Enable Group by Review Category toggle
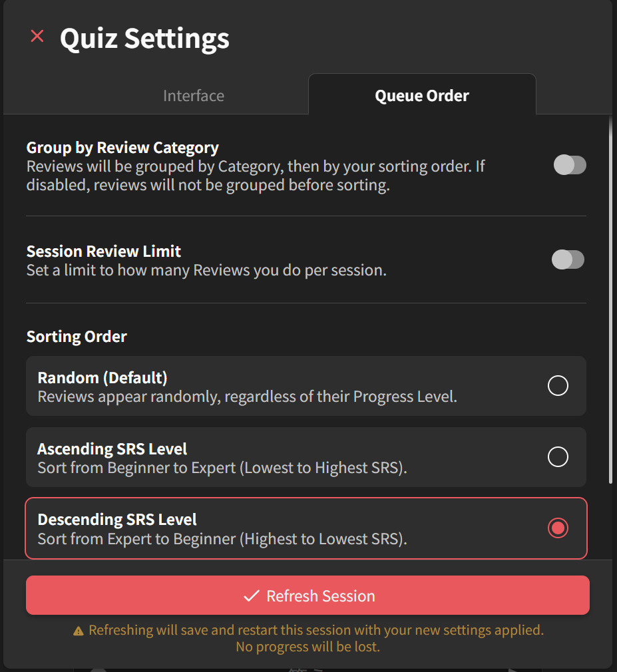This screenshot has height=672, width=617. (x=570, y=165)
